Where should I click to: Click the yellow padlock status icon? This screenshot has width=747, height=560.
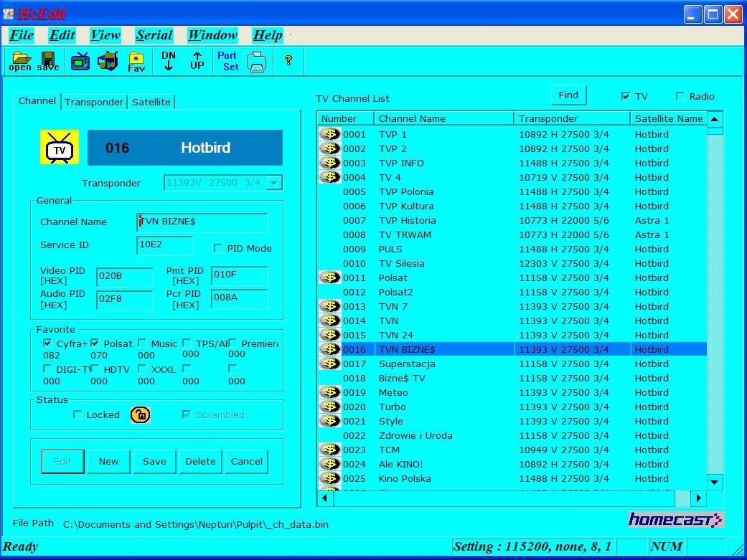[140, 414]
